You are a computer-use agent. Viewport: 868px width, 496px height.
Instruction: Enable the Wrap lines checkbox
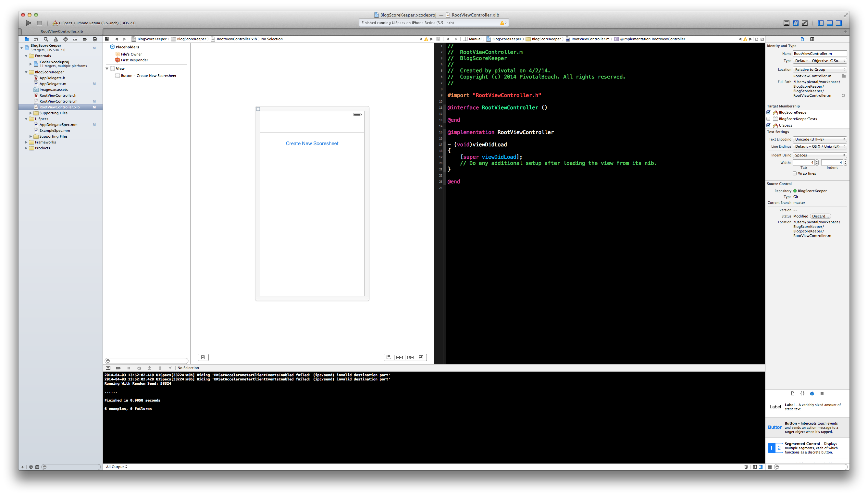click(795, 173)
